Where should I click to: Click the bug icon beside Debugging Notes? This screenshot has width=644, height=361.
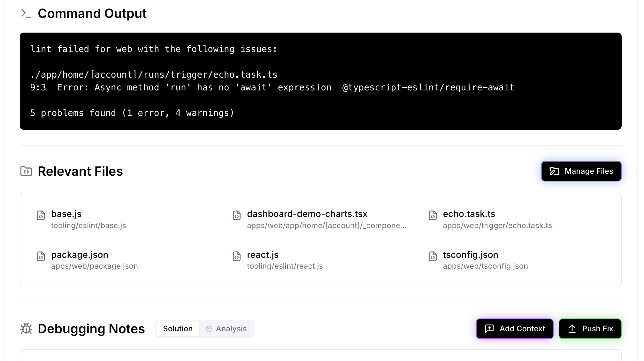[26, 329]
